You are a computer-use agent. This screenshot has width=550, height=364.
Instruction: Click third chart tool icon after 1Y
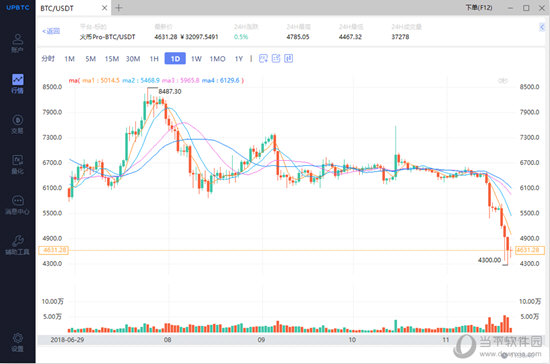(288, 59)
